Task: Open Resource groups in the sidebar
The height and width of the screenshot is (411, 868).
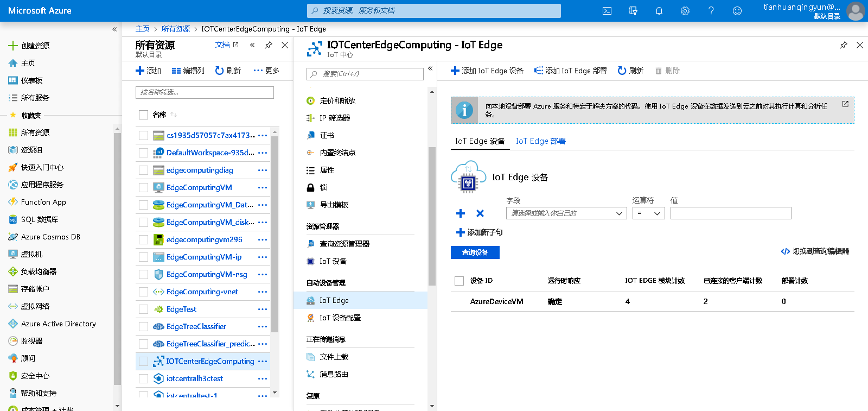Action: click(32, 150)
